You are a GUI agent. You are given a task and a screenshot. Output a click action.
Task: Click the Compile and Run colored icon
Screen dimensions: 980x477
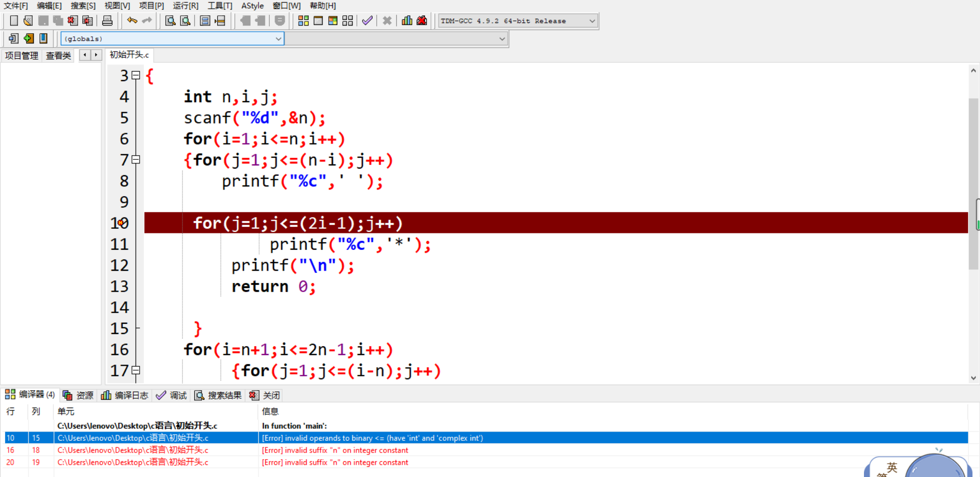coord(333,21)
